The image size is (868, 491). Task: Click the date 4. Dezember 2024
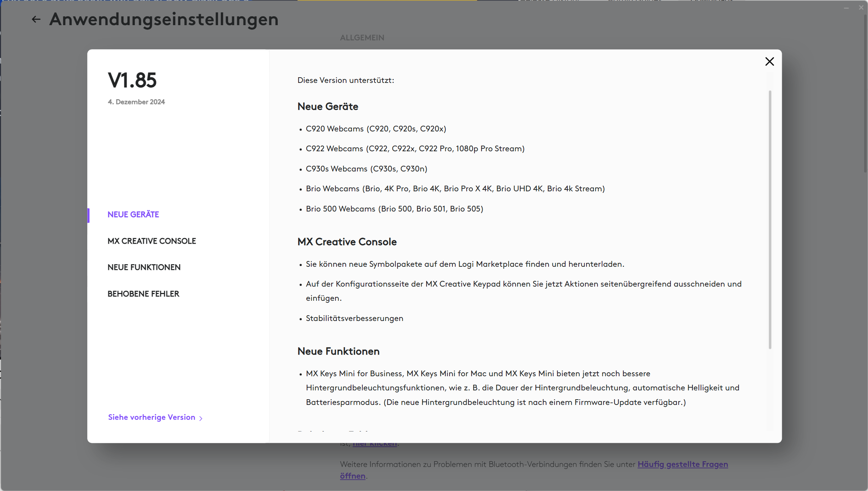136,102
